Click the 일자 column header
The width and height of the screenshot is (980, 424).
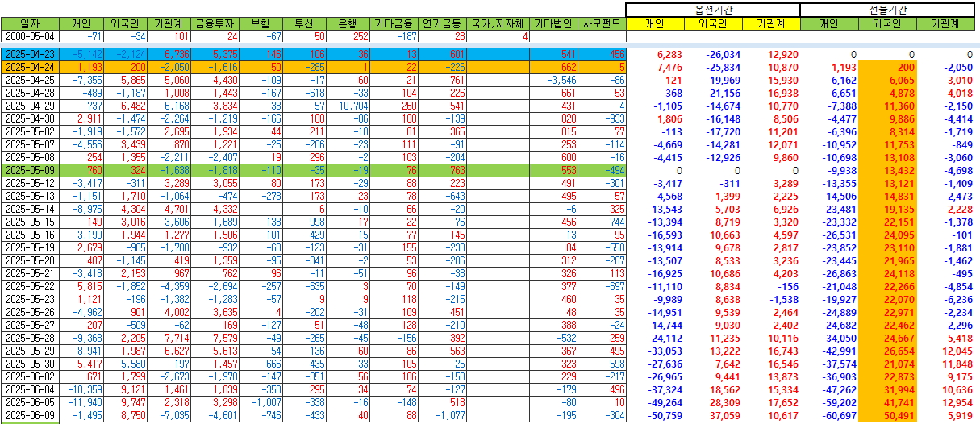pos(30,23)
